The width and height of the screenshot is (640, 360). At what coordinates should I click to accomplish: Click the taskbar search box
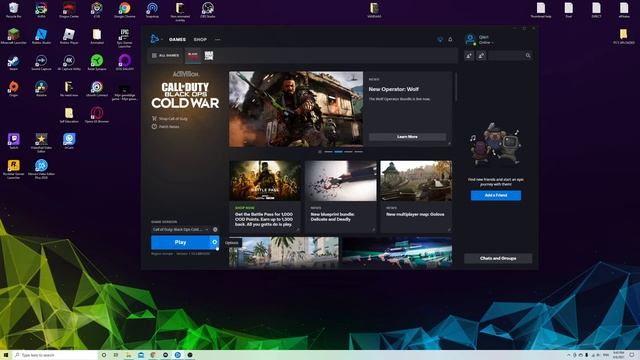click(55, 355)
